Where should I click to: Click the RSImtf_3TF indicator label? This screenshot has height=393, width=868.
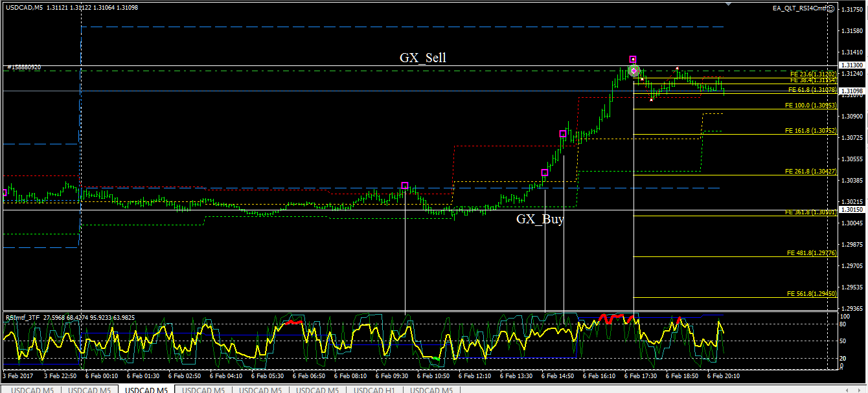coord(23,317)
